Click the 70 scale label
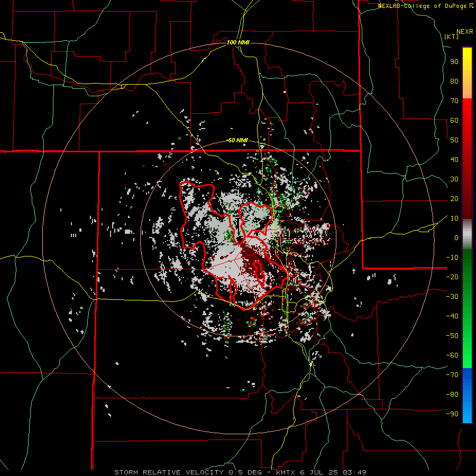 454,101
